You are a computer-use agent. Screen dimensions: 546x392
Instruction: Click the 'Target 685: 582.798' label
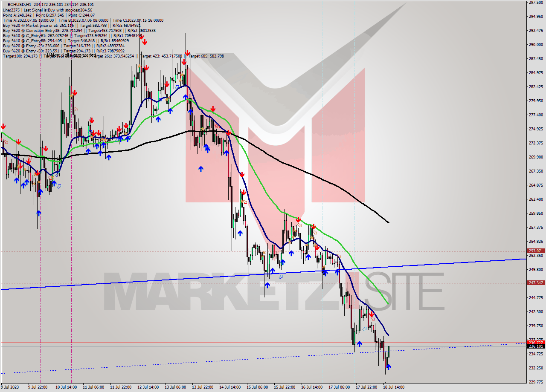pos(206,56)
